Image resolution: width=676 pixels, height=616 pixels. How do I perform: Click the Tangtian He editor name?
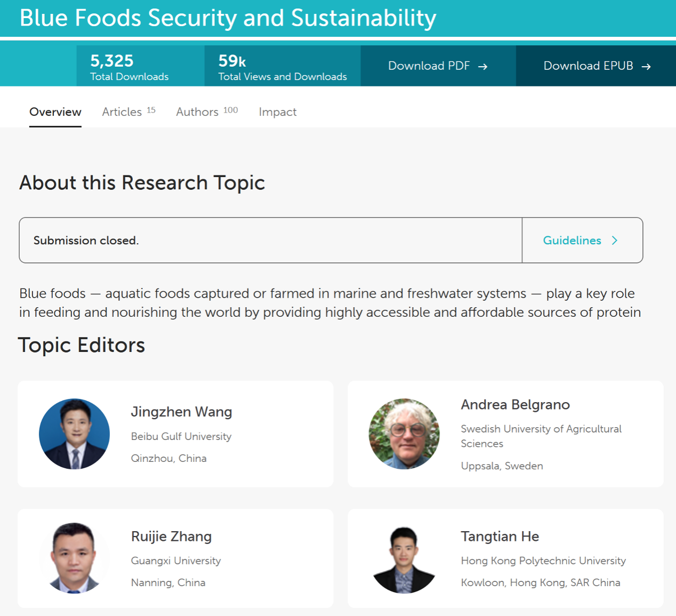point(500,537)
